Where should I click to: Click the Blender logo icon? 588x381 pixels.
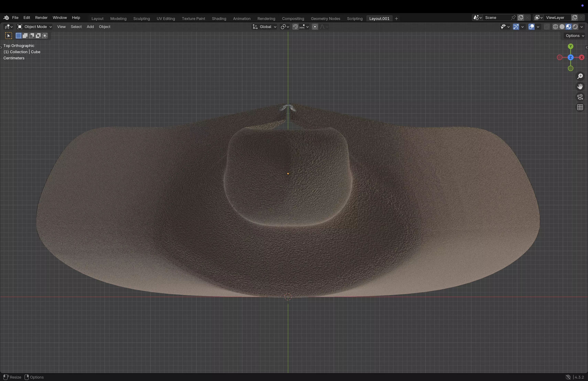[x=6, y=18]
